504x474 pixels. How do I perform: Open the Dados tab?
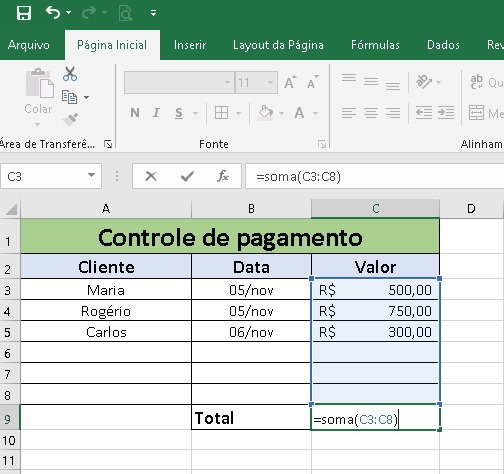pos(443,45)
